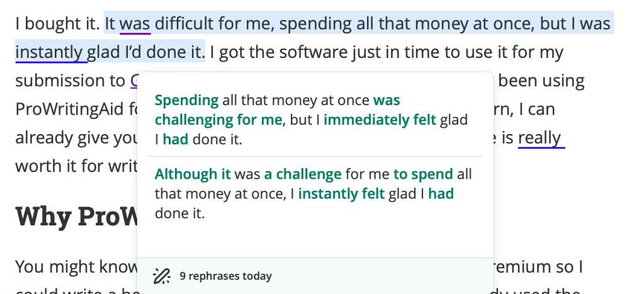Click the "I bought it." sentence
Viewport: 644px width, 294px height.
pos(57,25)
